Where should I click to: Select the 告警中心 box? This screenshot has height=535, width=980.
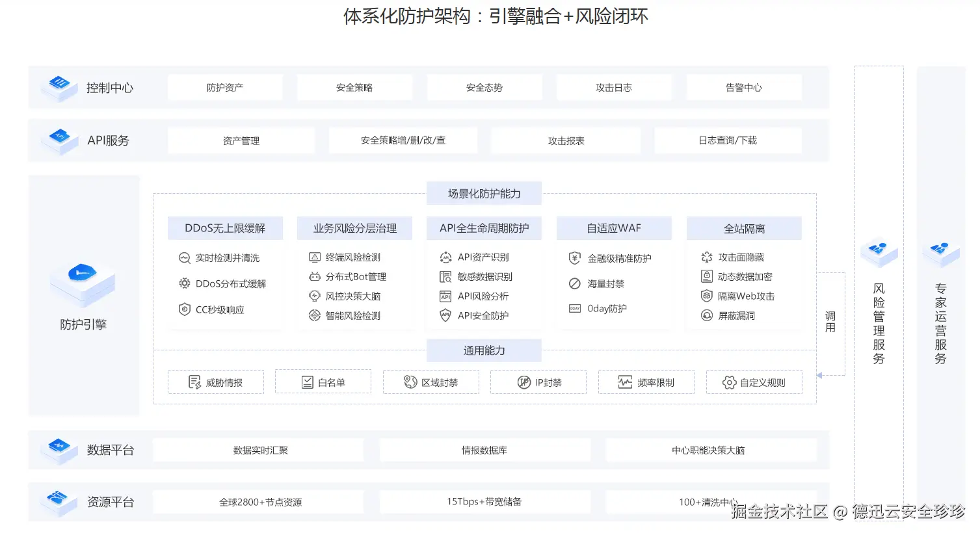(x=744, y=87)
